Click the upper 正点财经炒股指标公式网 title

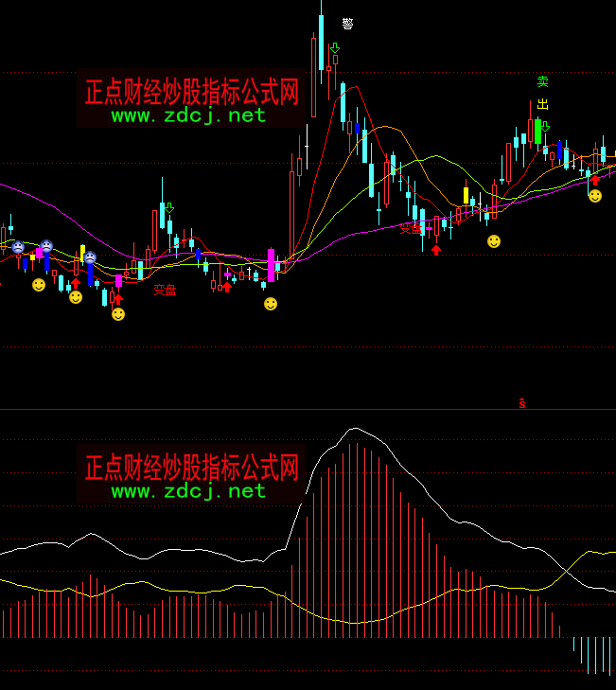[x=191, y=92]
